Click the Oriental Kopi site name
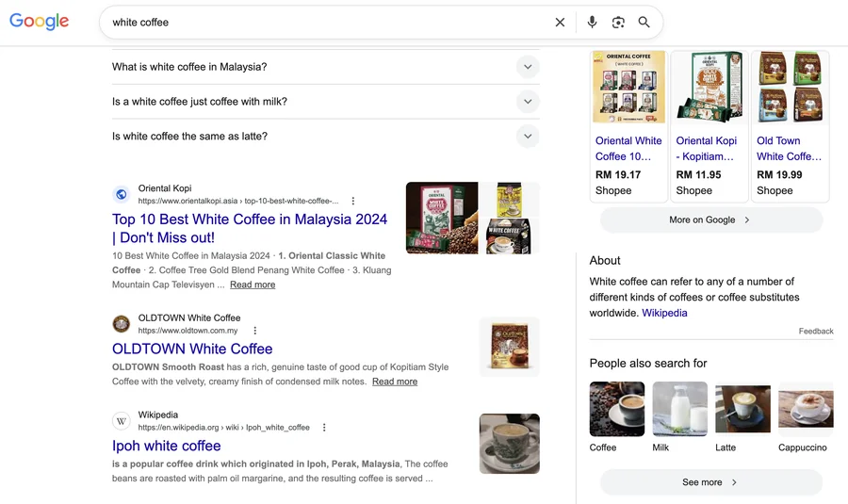Image resolution: width=848 pixels, height=504 pixels. [164, 188]
